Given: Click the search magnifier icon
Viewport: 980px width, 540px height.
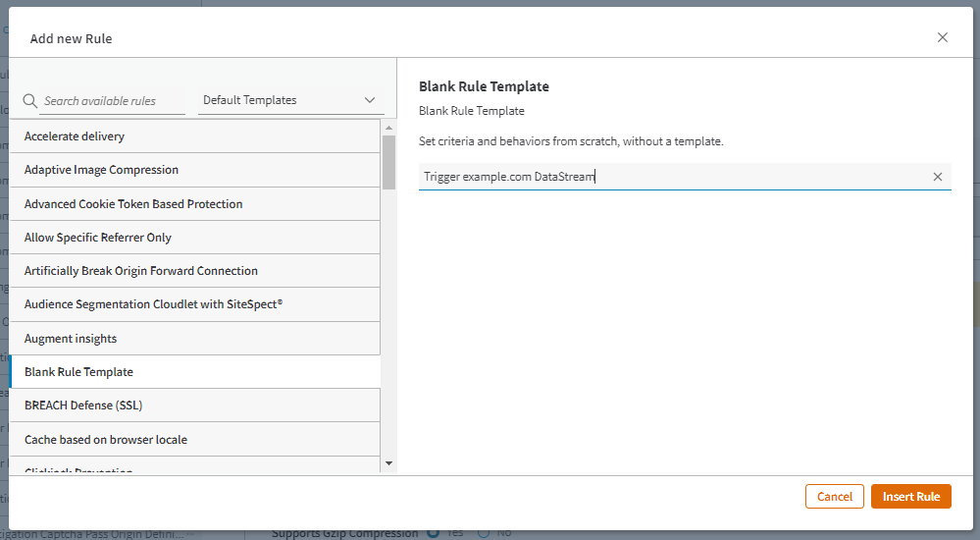Looking at the screenshot, I should (30, 101).
